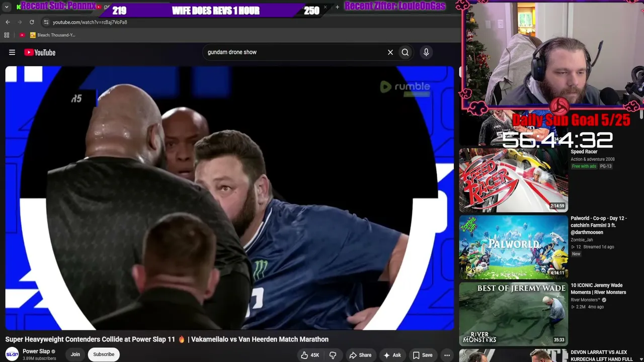The width and height of the screenshot is (644, 362).
Task: Open the Speed Racer movie thumbnail
Action: 514,179
